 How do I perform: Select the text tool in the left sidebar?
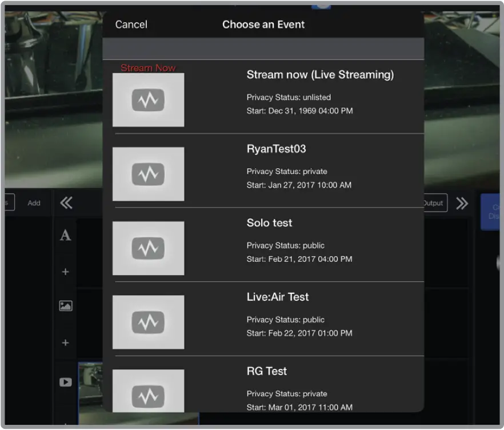65,235
